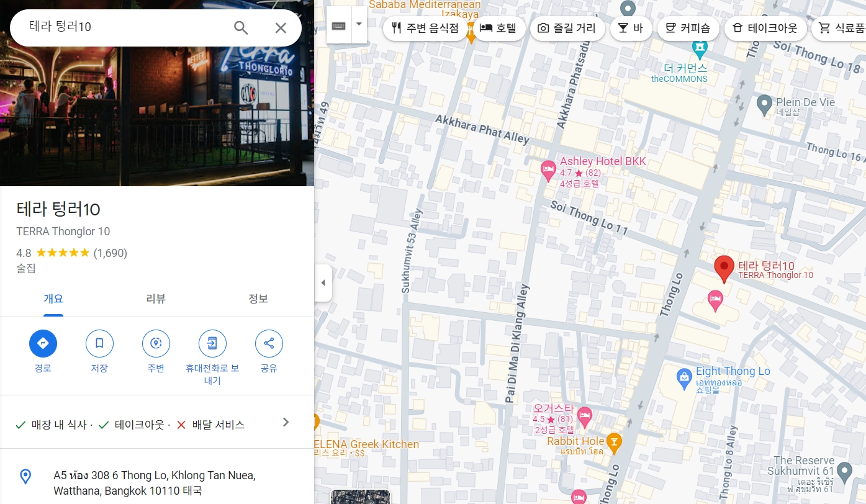Screen dimensions: 866x504
Task: Open the keyboard input tool icon
Action: [x=339, y=25]
